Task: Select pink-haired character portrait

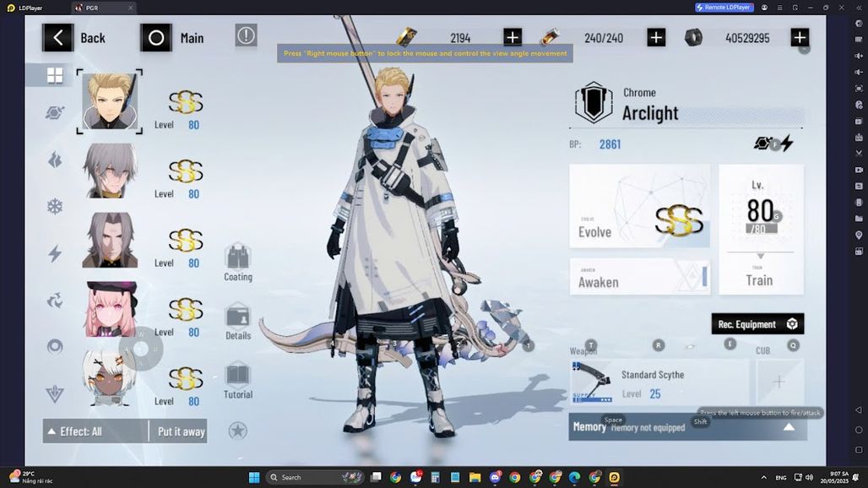Action: point(110,309)
